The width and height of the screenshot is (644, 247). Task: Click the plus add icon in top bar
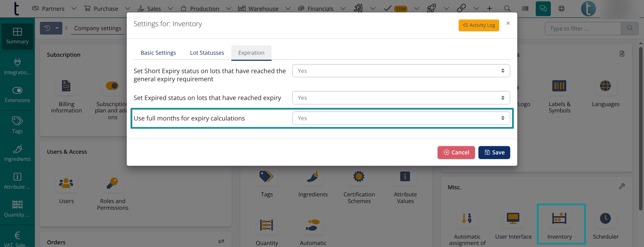pos(489,8)
